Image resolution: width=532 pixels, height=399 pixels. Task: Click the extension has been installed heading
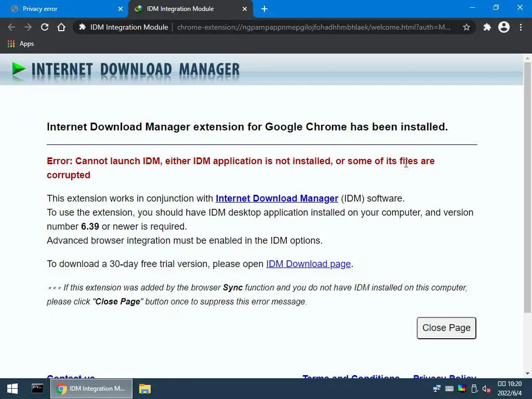[x=247, y=127]
